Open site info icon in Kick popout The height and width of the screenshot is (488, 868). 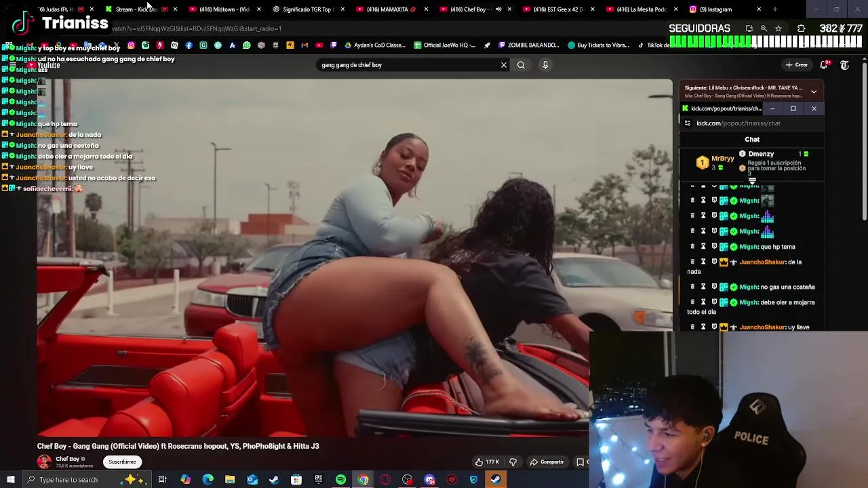point(688,123)
